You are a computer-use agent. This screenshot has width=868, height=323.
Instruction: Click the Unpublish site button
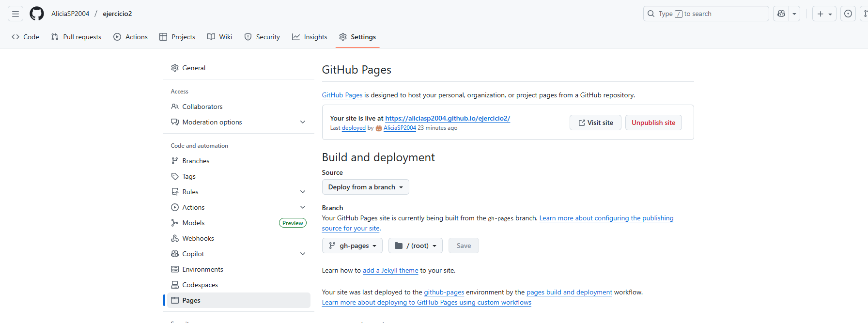pyautogui.click(x=653, y=123)
